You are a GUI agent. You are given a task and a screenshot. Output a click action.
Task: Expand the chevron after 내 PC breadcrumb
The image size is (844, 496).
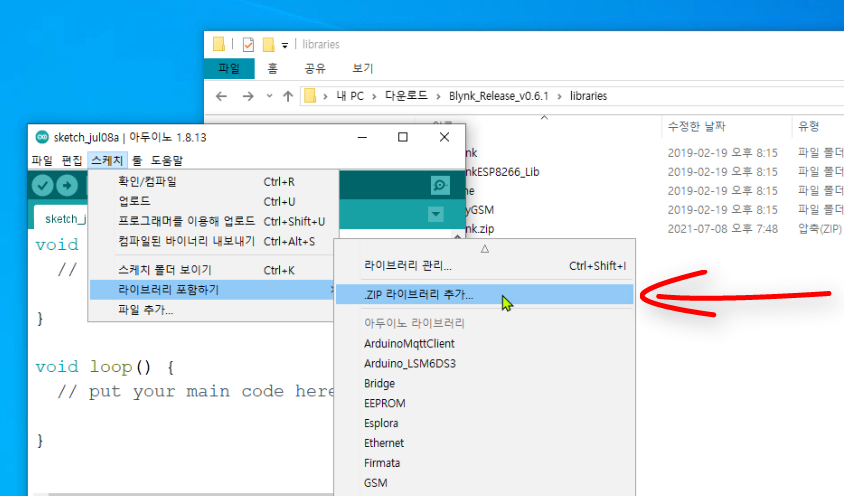coord(374,96)
